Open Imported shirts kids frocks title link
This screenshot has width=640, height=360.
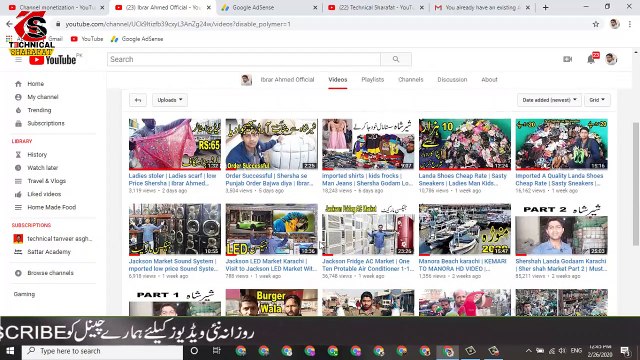[x=367, y=180]
